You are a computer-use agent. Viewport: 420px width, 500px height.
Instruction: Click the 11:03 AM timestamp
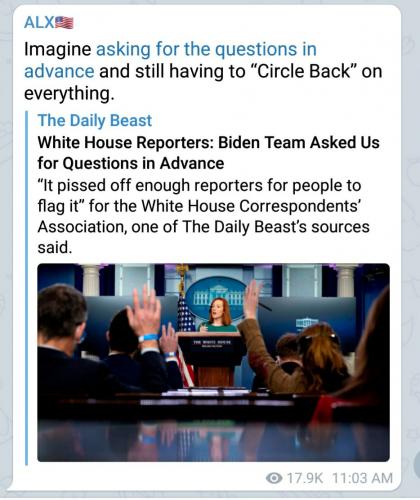(363, 478)
